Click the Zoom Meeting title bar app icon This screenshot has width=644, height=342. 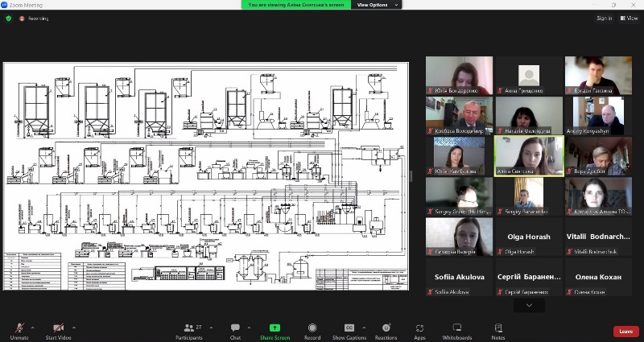click(x=4, y=5)
